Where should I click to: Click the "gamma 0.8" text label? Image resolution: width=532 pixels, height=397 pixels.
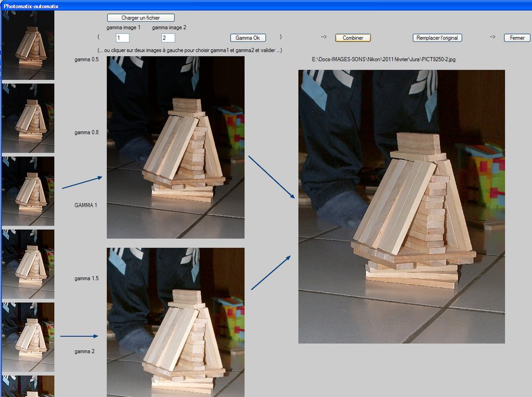click(x=87, y=132)
